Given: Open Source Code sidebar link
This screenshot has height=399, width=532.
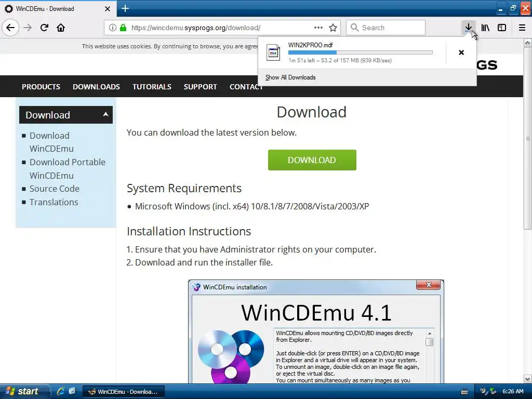Looking at the screenshot, I should coord(54,189).
